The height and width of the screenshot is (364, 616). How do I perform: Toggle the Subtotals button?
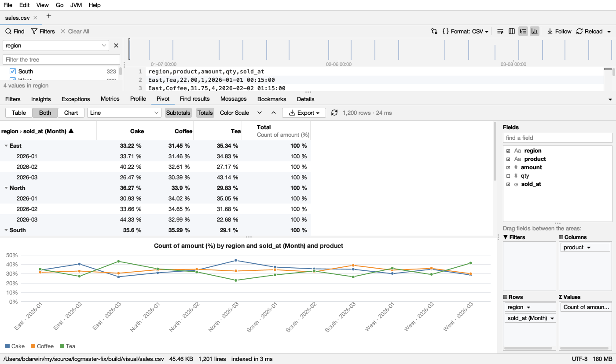(x=178, y=113)
